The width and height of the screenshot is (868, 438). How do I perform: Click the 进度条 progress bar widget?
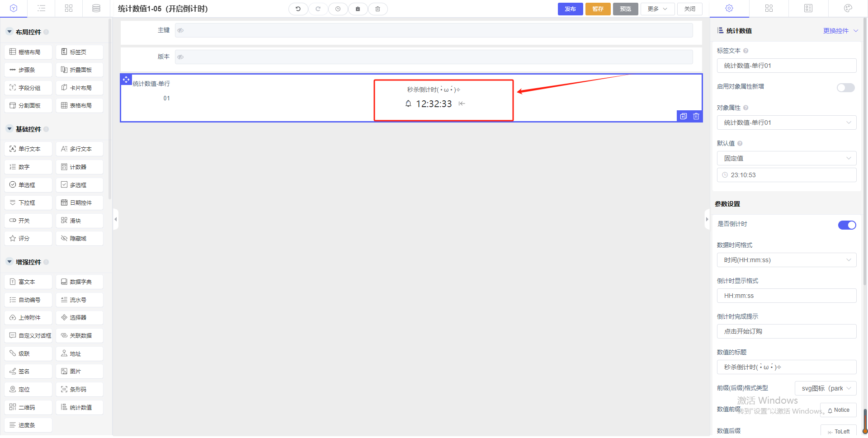pyautogui.click(x=28, y=425)
